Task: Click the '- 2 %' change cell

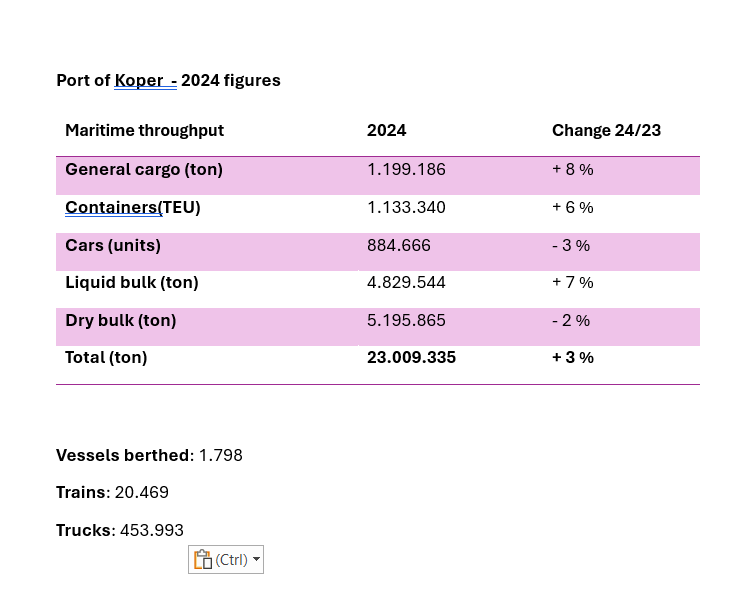Action: click(x=571, y=320)
